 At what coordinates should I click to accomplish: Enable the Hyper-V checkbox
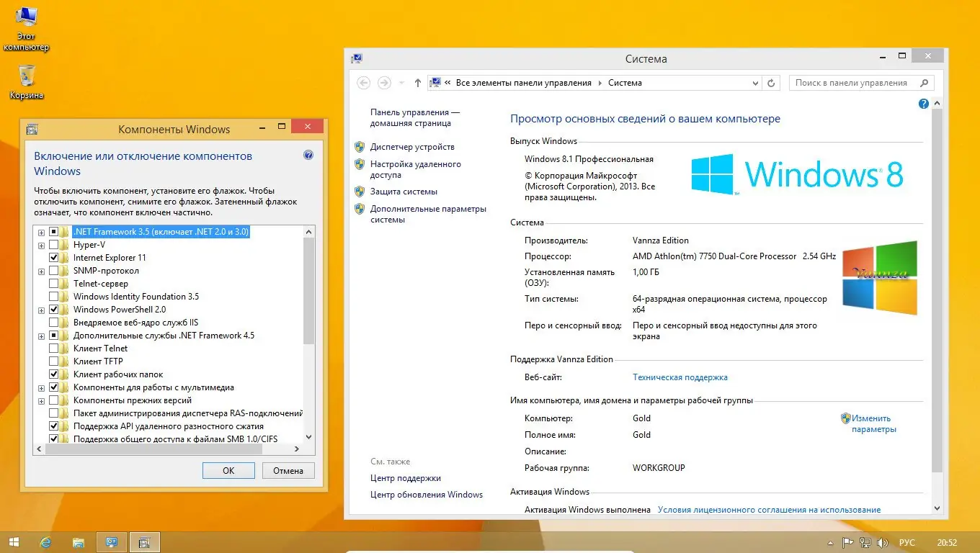pyautogui.click(x=53, y=245)
